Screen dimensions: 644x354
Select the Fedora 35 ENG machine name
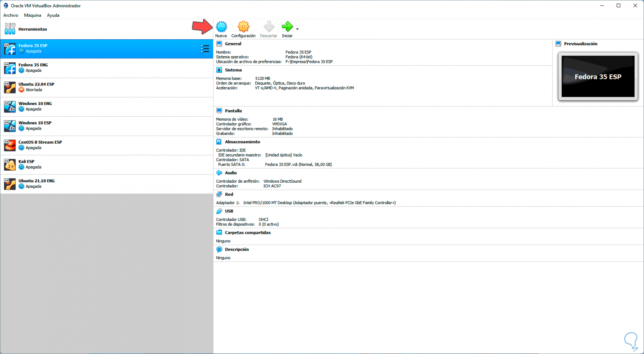click(33, 65)
